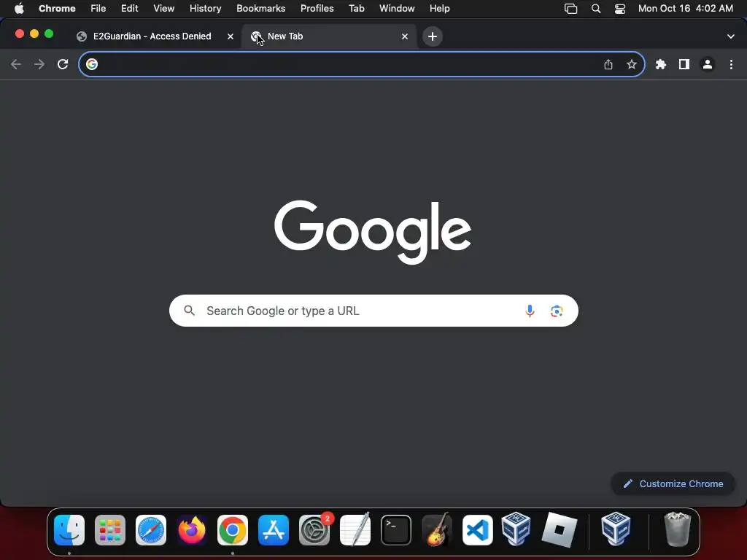The height and width of the screenshot is (560, 747).
Task: Switch to E2Guardian - Access Denied tab
Action: [x=152, y=36]
